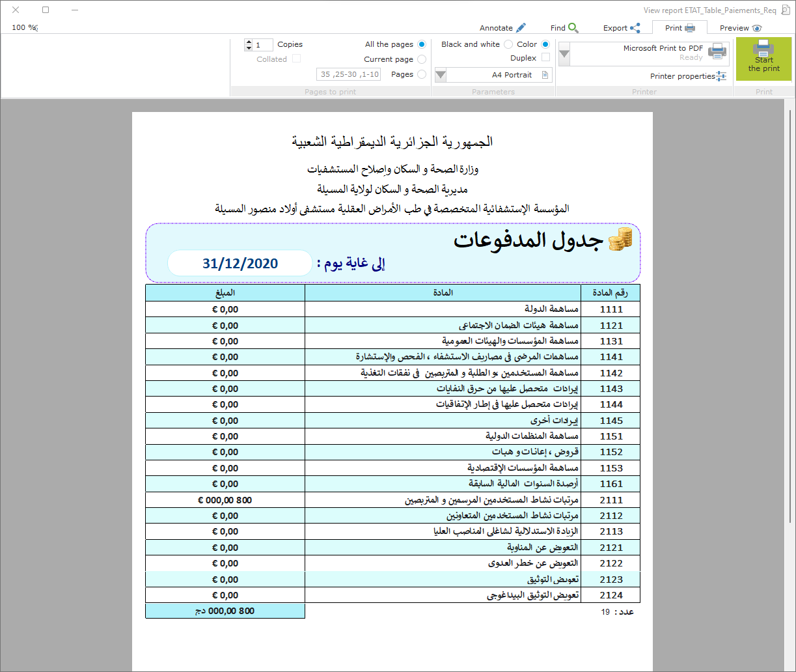The width and height of the screenshot is (796, 672).
Task: Expand the A4 Portrait paper format dropdown
Action: click(441, 75)
